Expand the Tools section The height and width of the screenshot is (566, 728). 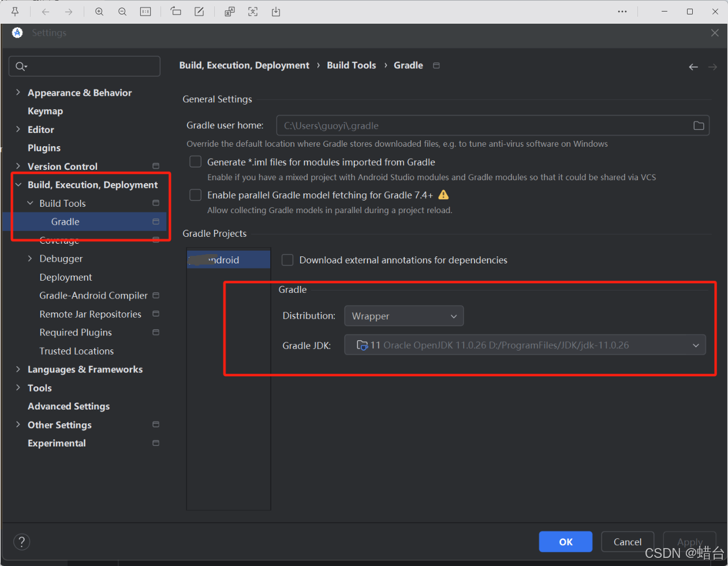[x=18, y=388]
